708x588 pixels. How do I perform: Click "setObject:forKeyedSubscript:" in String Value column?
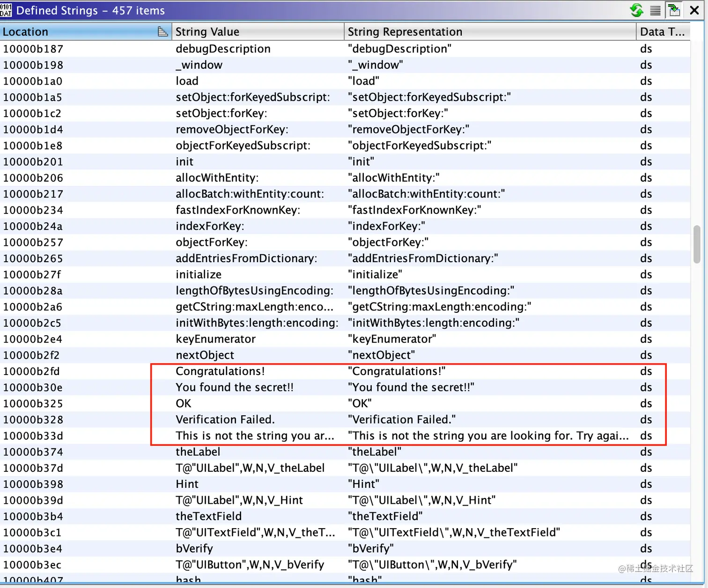(253, 97)
